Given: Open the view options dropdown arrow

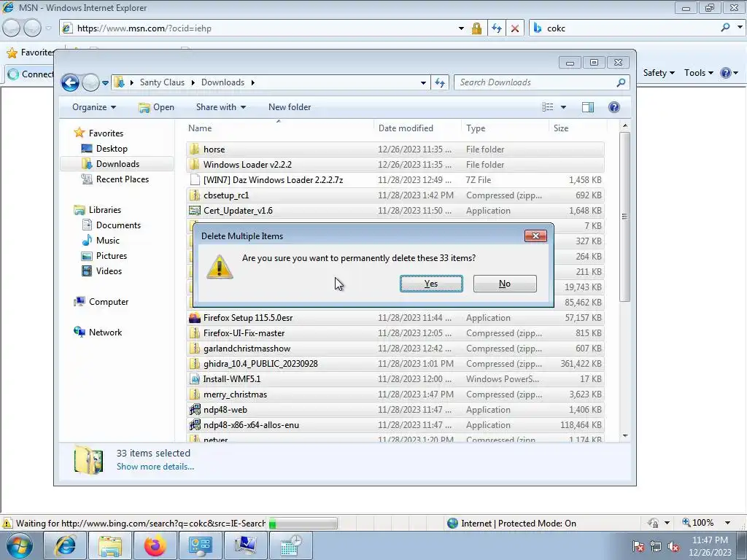Looking at the screenshot, I should coord(563,107).
